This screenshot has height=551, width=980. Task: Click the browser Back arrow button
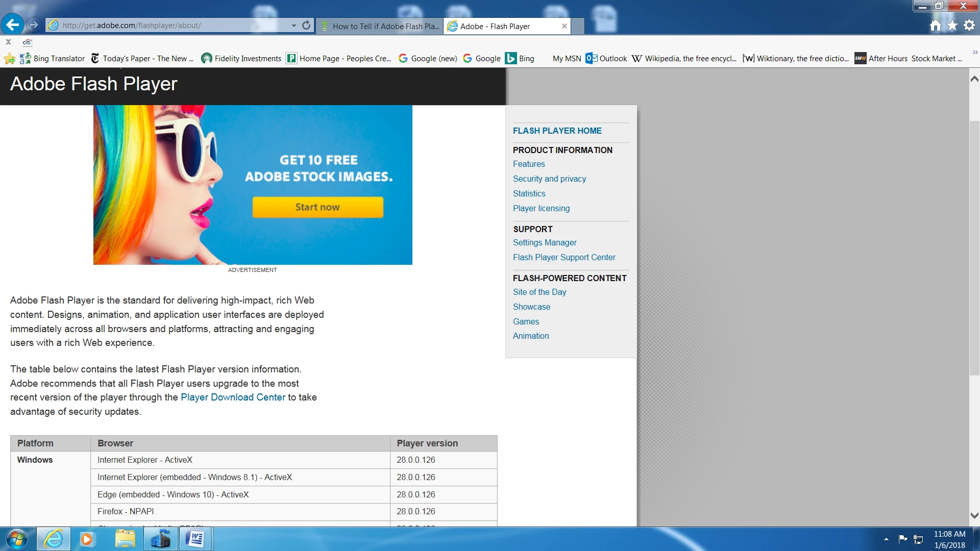tap(12, 24)
